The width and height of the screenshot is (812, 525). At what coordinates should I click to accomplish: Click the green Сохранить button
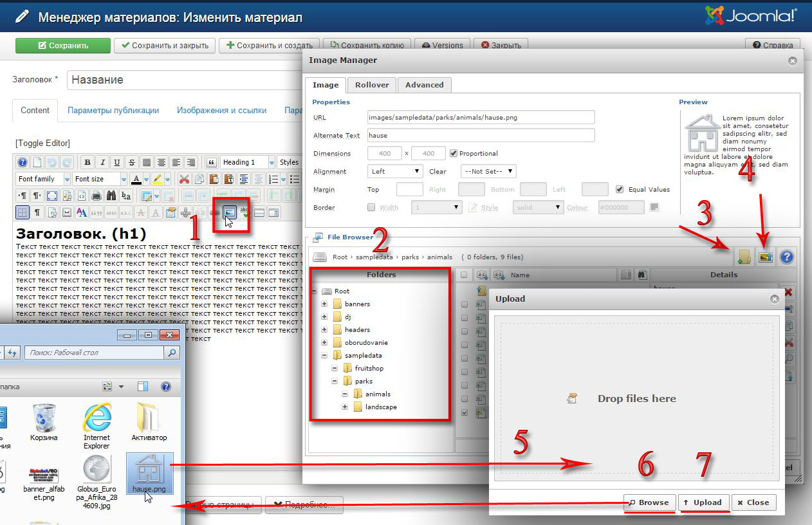click(x=62, y=46)
